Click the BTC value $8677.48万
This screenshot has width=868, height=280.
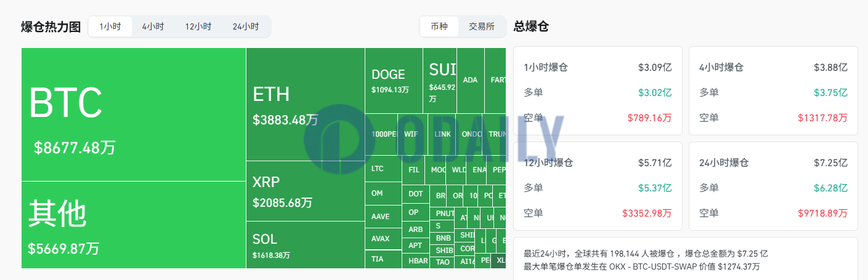(75, 148)
